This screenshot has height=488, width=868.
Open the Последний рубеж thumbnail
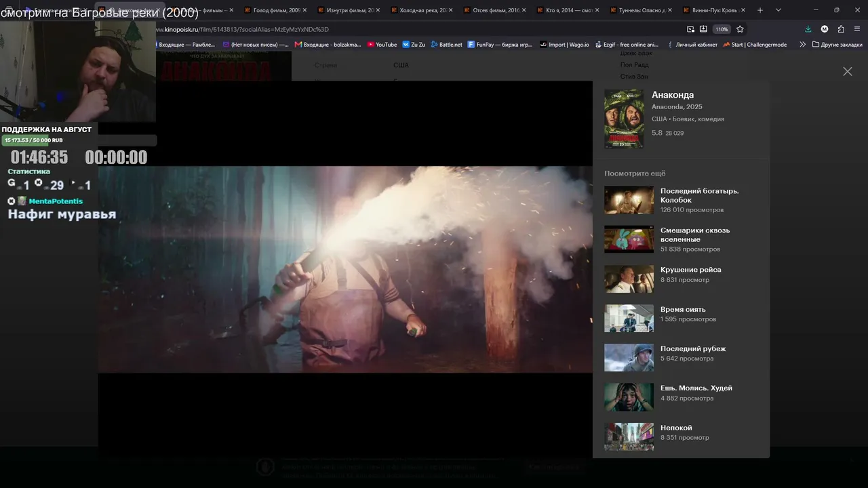629,358
